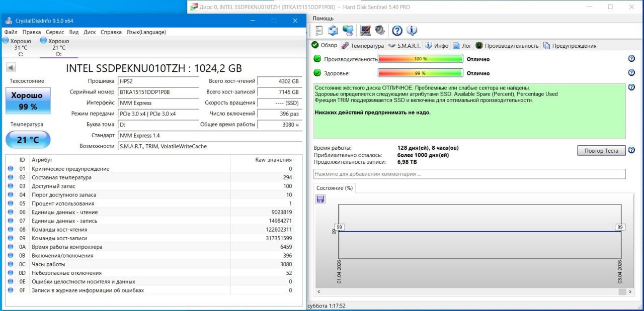Screen dimensions: 644x311
Task: Click help icon beside green status text box
Action: (x=631, y=87)
